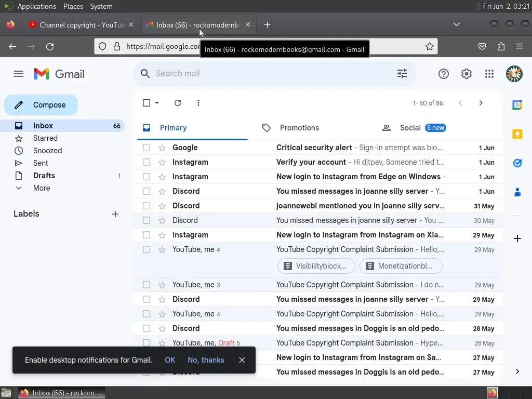Close the Channel copyright YouTube tab
532x399 pixels.
[x=131, y=24]
